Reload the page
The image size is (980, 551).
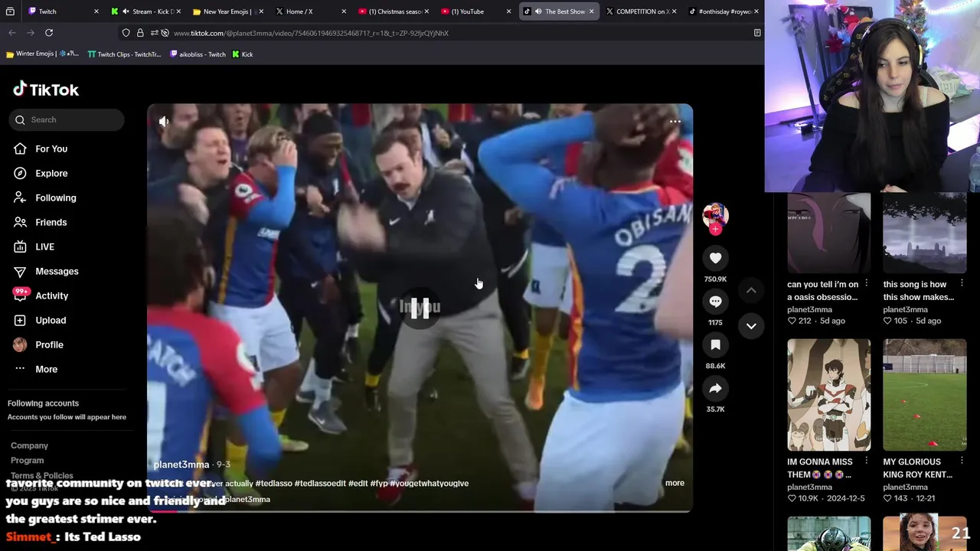click(x=49, y=33)
